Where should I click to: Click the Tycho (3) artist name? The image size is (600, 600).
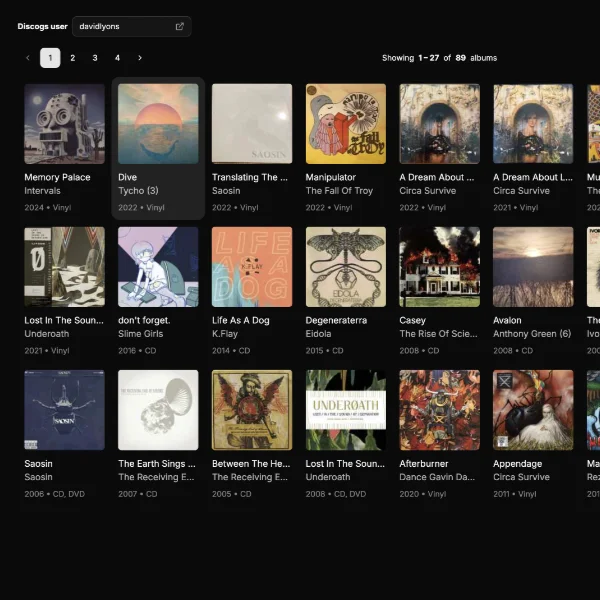click(138, 191)
